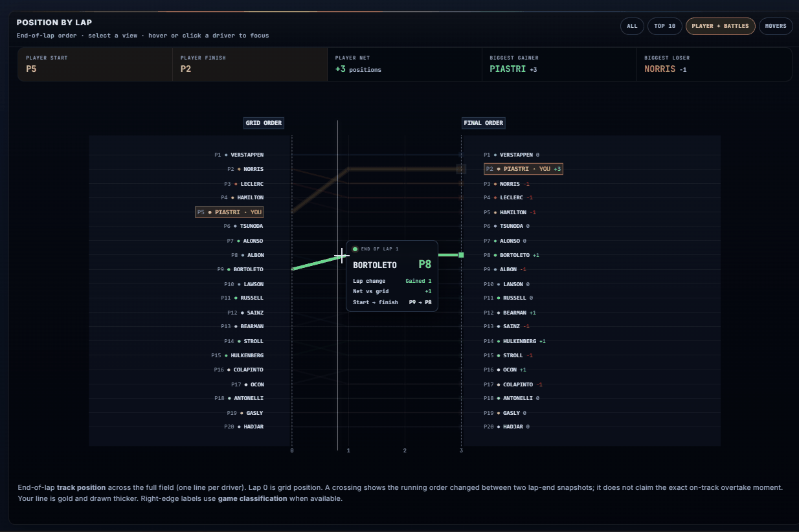Switch to PLAYER + BATTLES view
Screen dimensions: 799x532
coord(720,26)
